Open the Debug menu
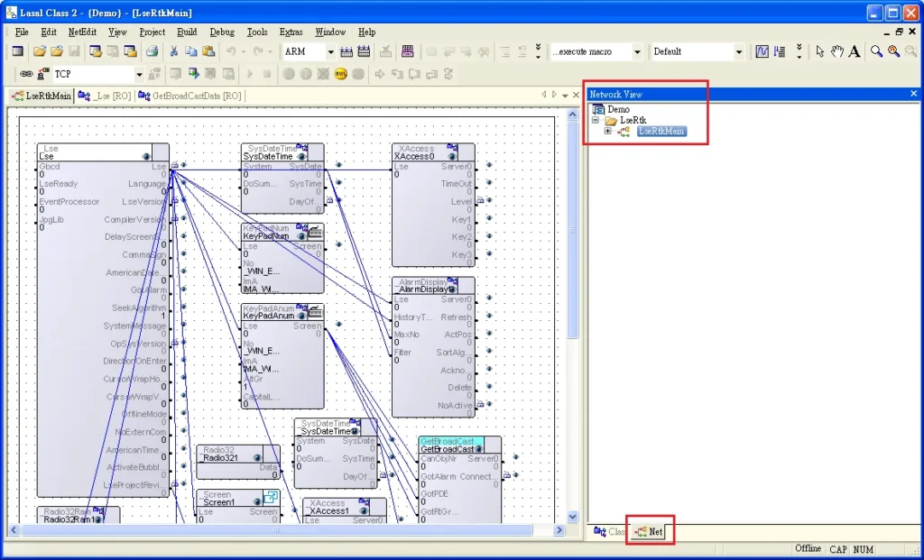This screenshot has width=924, height=560. coord(222,32)
